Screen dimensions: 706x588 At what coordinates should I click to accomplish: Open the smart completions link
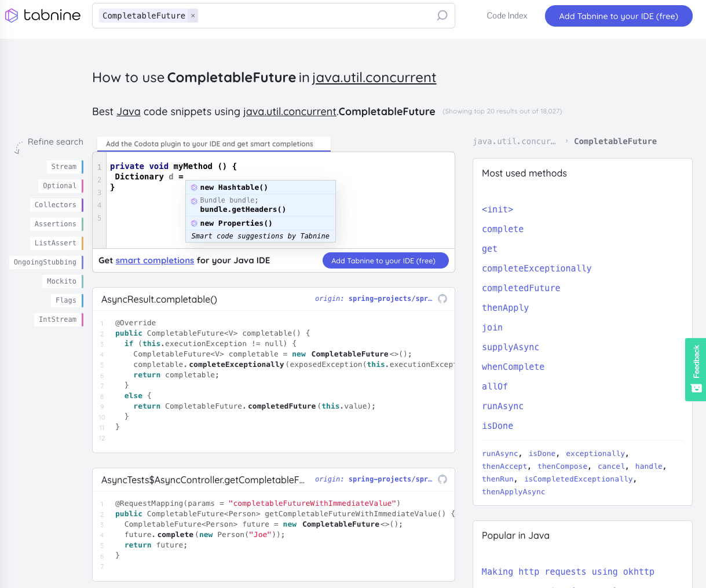(155, 260)
